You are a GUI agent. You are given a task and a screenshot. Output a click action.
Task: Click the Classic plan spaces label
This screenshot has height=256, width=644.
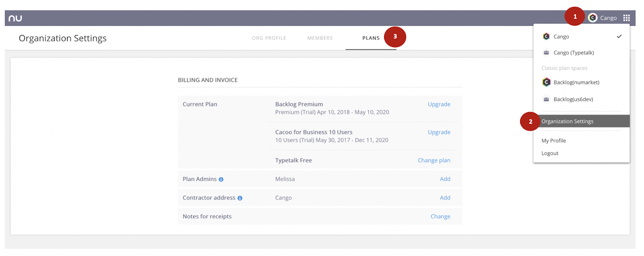click(564, 68)
